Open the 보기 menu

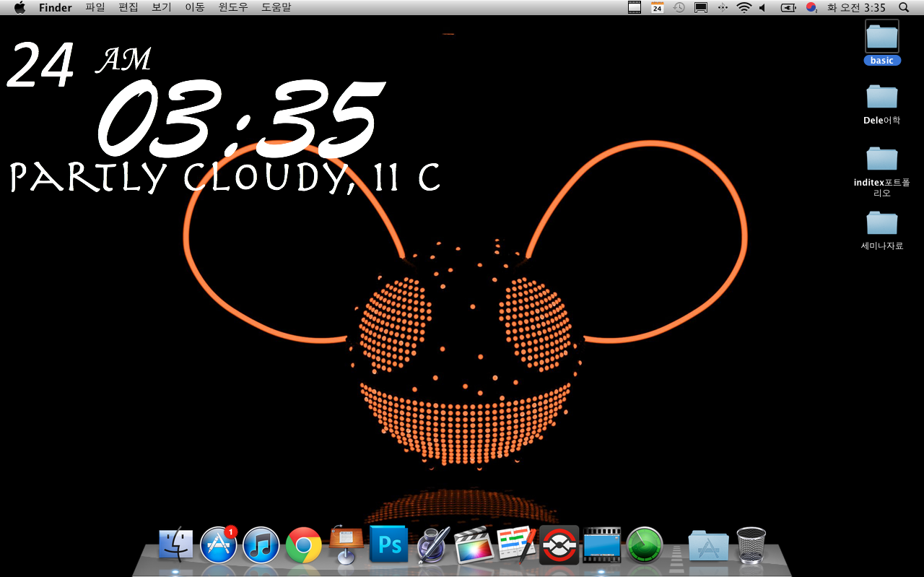[x=162, y=7]
